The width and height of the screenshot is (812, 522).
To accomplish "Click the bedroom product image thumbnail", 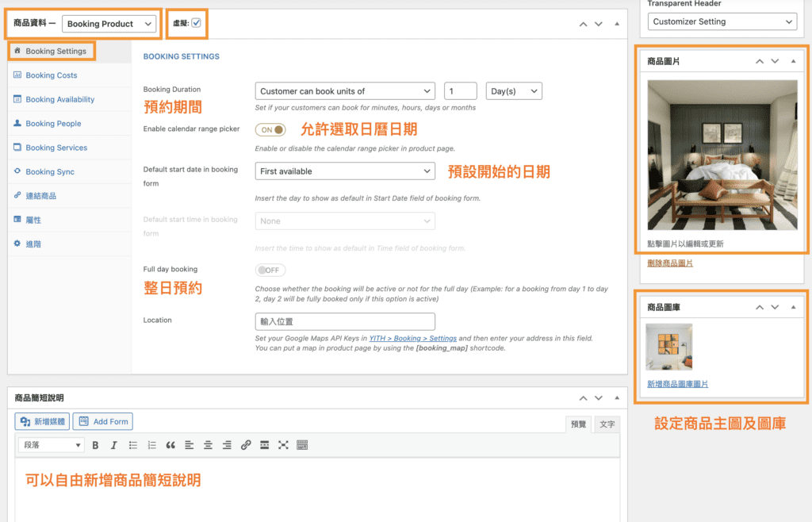I will (722, 155).
